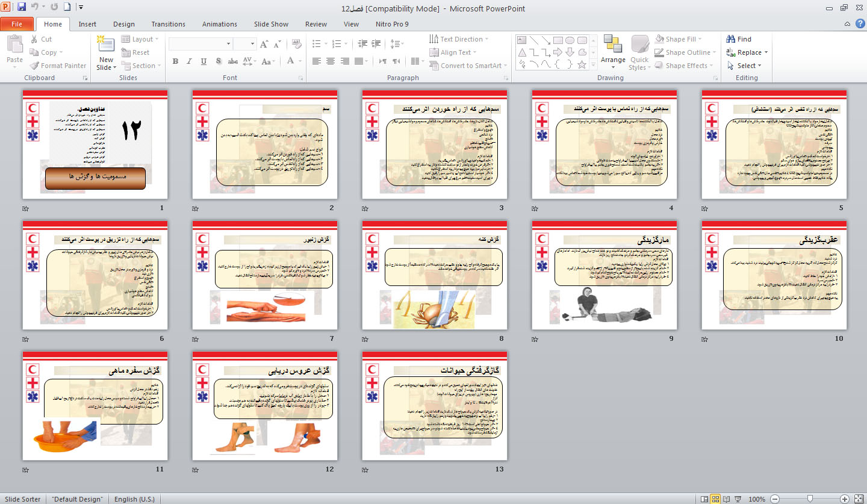
Task: Click the Reset slide button
Action: point(135,52)
